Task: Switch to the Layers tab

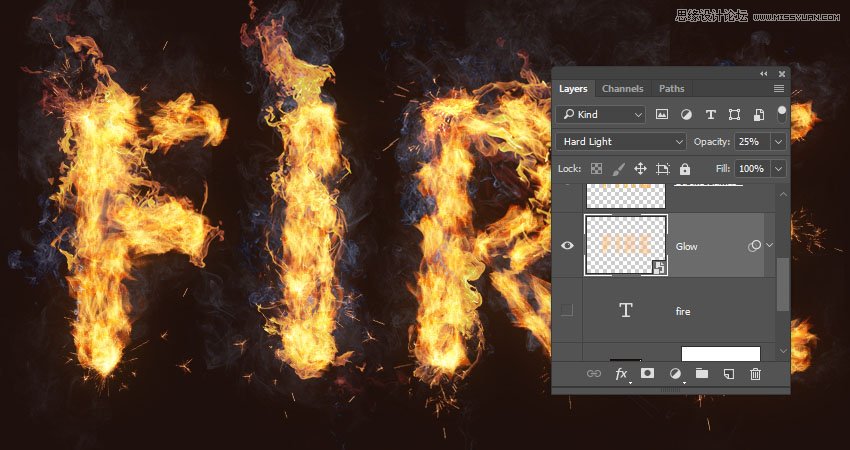Action: [573, 88]
